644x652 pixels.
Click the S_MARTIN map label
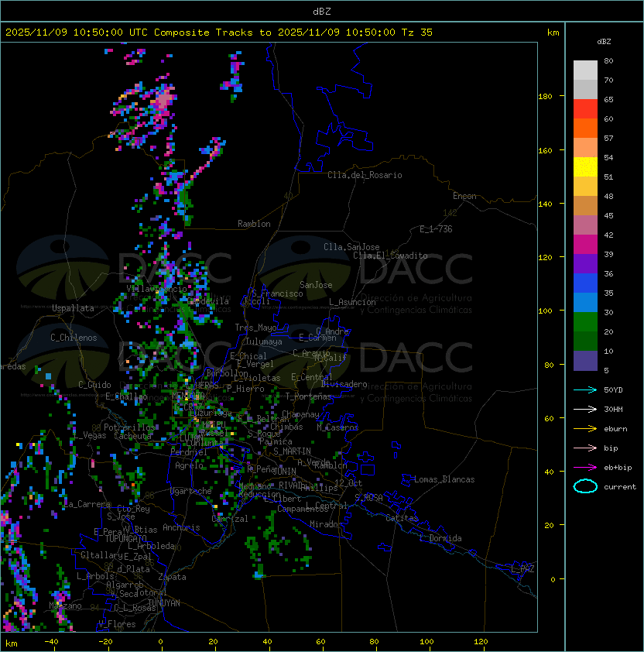pyautogui.click(x=292, y=451)
